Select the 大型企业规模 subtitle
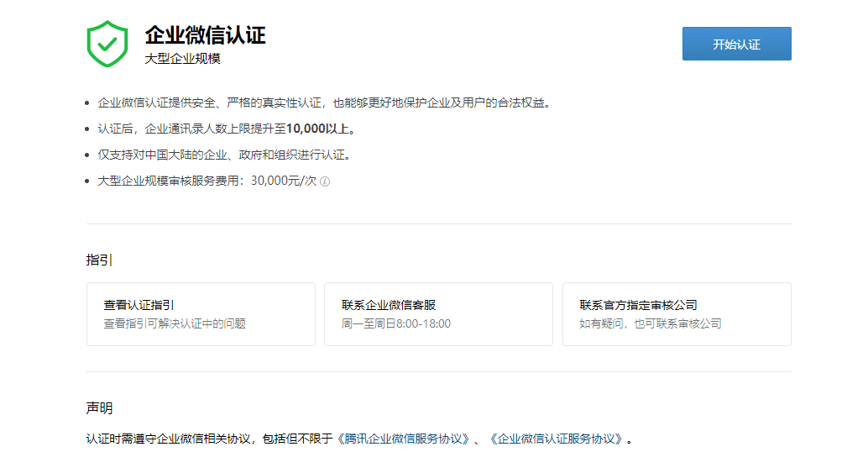The height and width of the screenshot is (473, 868). pos(183,59)
